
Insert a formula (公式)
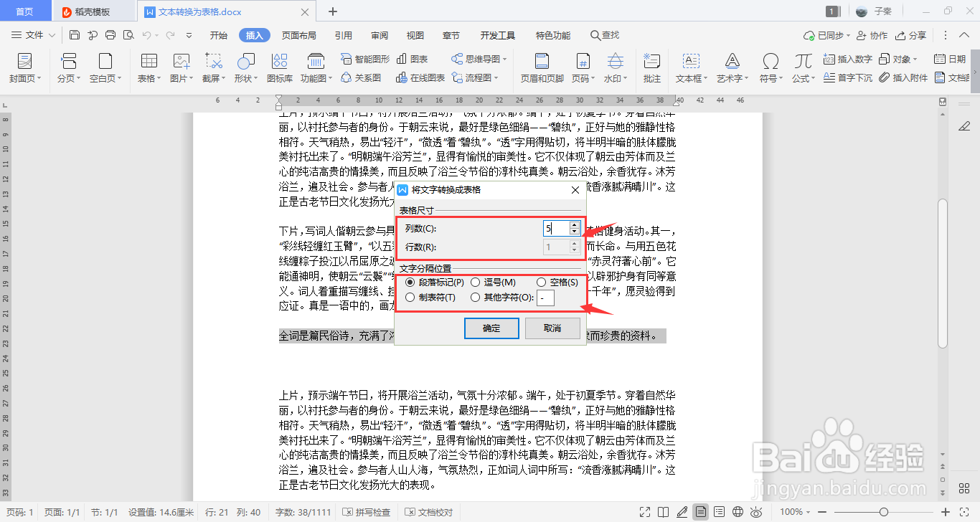coord(804,68)
